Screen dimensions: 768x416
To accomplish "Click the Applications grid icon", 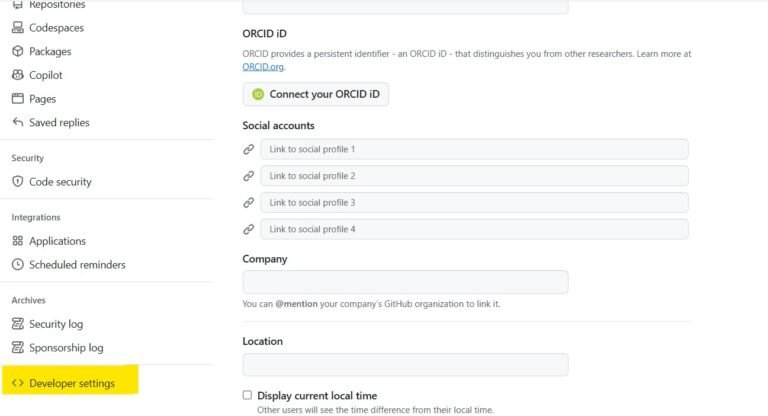I will (x=18, y=241).
